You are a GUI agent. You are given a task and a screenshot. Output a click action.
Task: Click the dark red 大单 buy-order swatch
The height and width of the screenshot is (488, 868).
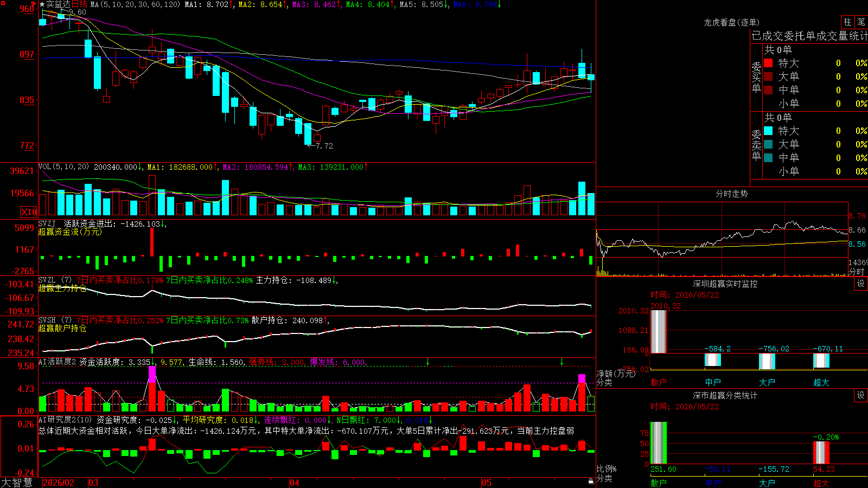coord(768,76)
